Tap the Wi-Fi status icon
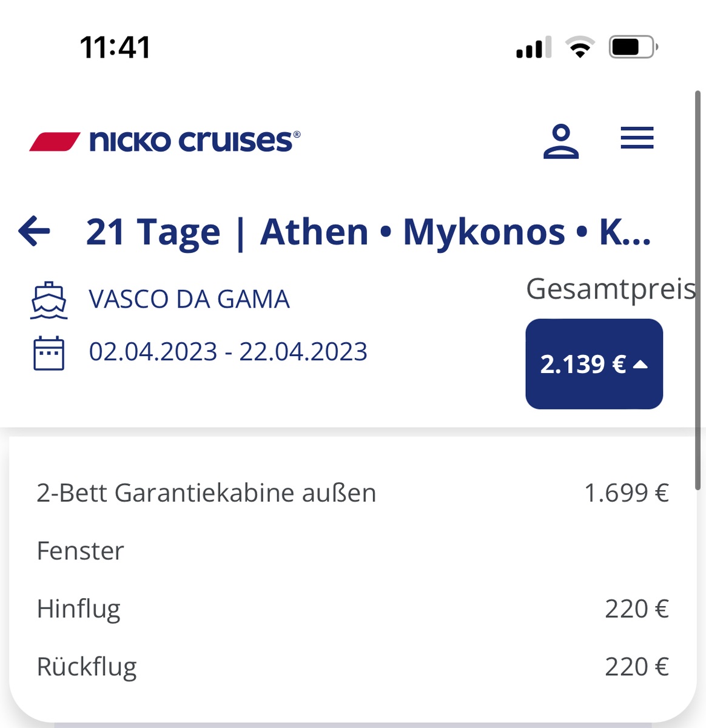The width and height of the screenshot is (706, 728). [580, 47]
